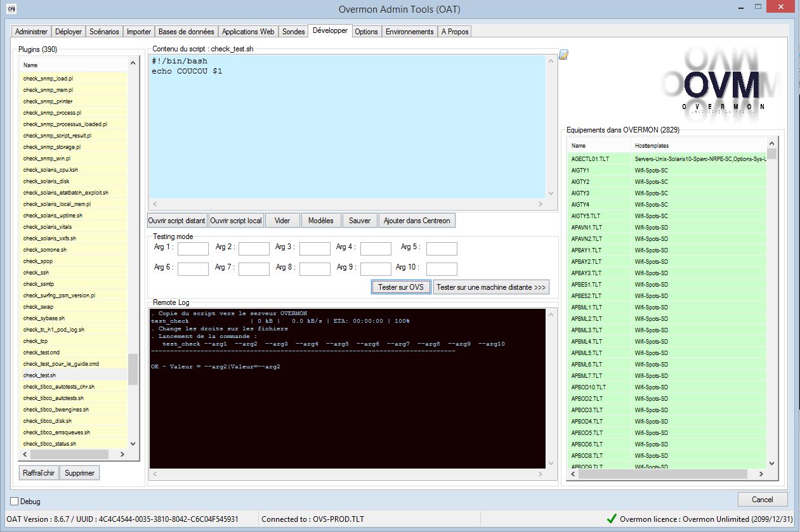Click the edit script icon beside editor

click(563, 55)
